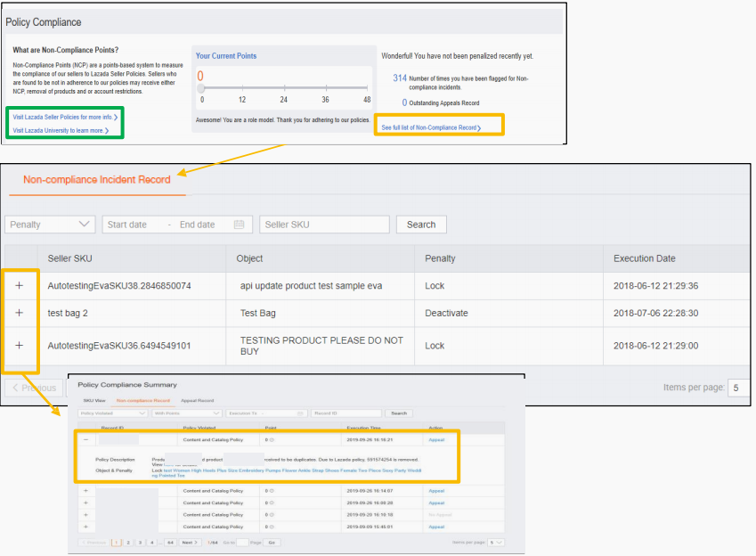756x556 pixels.
Task: See full list of Non-Compliance Record
Action: click(x=431, y=128)
